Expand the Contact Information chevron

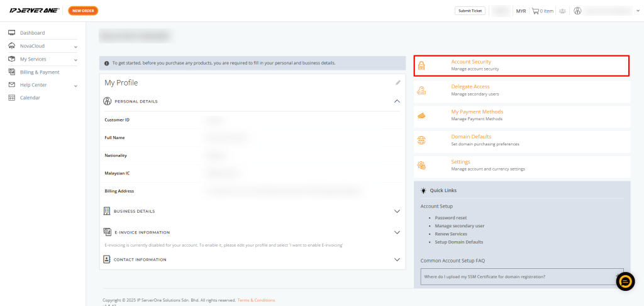pyautogui.click(x=397, y=259)
